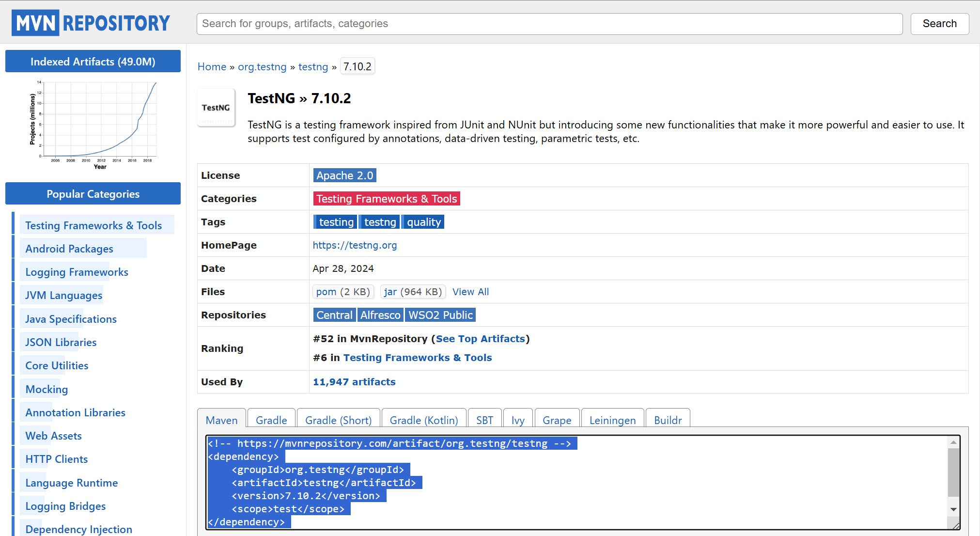Click Popular Categories header
This screenshot has height=536, width=980.
pyautogui.click(x=93, y=194)
